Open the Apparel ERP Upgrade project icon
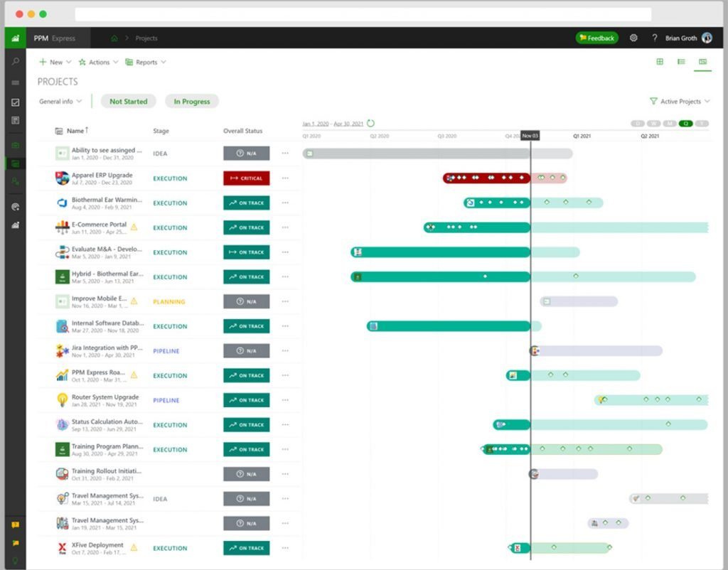The height and width of the screenshot is (570, 728). coord(63,178)
